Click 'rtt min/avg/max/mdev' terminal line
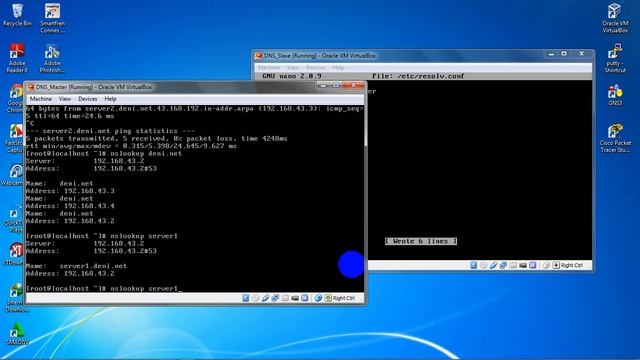 click(x=131, y=146)
